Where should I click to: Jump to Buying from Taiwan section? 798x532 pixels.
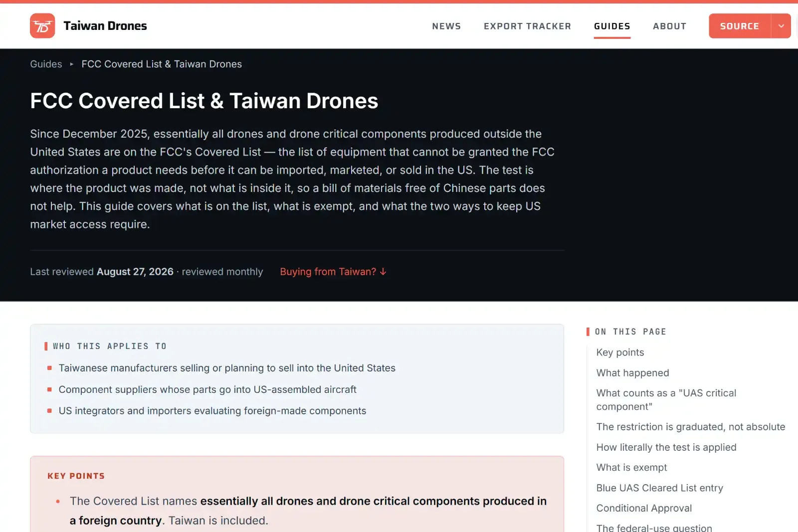click(x=333, y=272)
